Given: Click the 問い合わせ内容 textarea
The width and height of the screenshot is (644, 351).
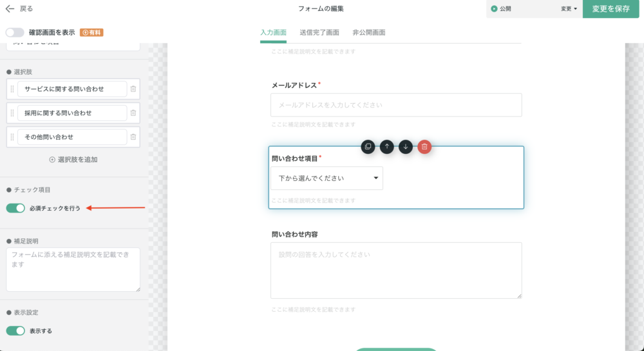Looking at the screenshot, I should click(x=396, y=270).
